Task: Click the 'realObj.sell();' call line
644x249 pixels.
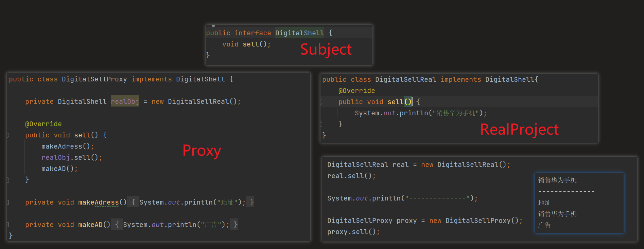Action: pyautogui.click(x=72, y=157)
